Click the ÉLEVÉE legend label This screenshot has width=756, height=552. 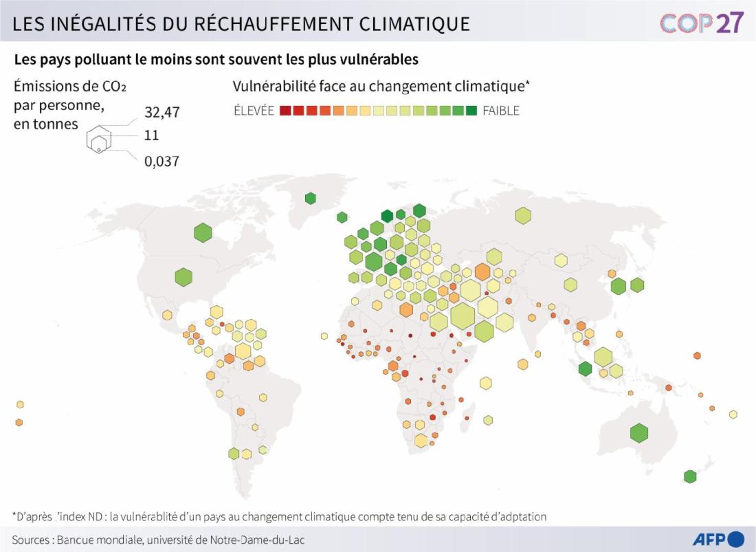254,111
